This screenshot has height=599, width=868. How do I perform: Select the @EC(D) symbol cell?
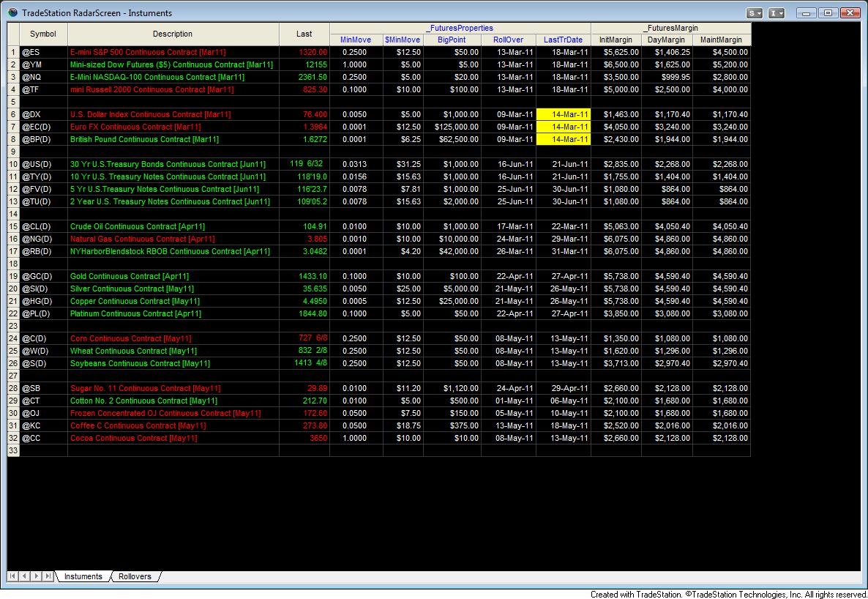tap(43, 127)
